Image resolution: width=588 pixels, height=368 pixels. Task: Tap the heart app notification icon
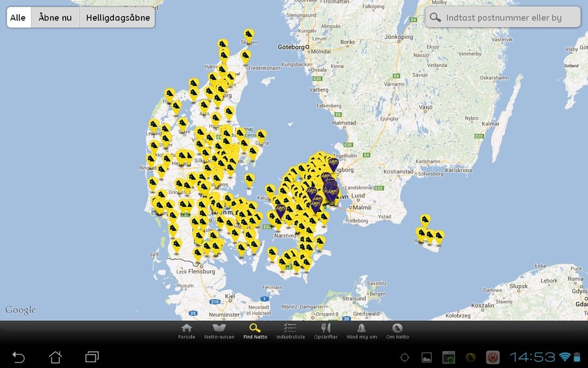[x=492, y=357]
